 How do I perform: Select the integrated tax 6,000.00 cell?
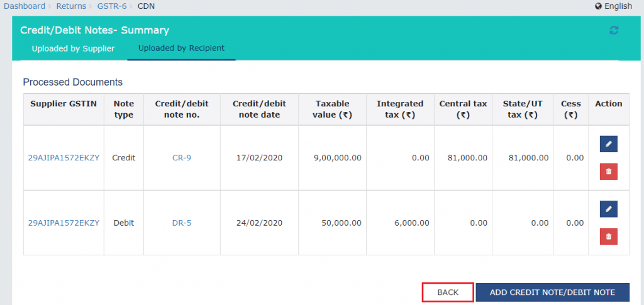[400, 223]
